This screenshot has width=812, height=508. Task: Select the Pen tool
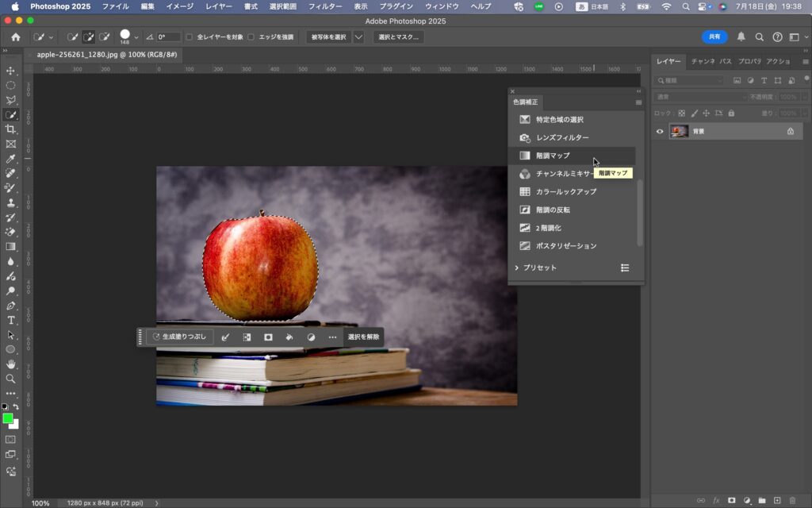pyautogui.click(x=10, y=306)
